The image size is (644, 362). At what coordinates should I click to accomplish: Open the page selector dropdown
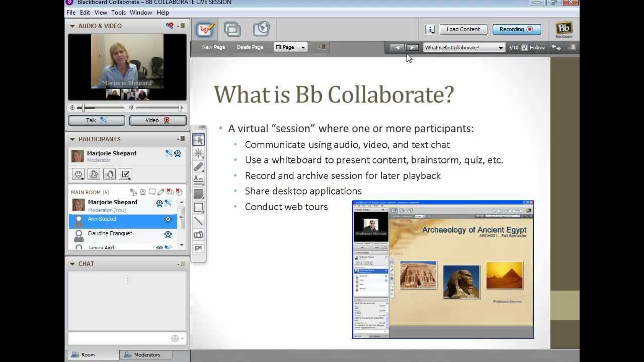pyautogui.click(x=463, y=47)
